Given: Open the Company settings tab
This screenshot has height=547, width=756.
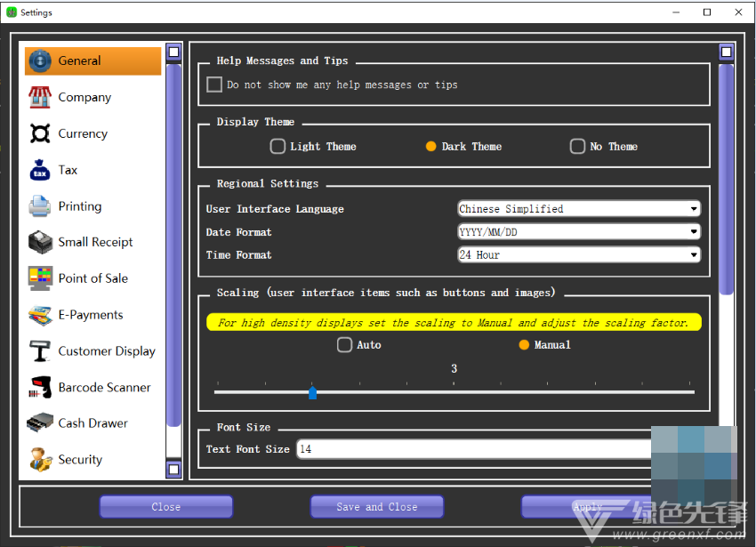Looking at the screenshot, I should (x=93, y=98).
